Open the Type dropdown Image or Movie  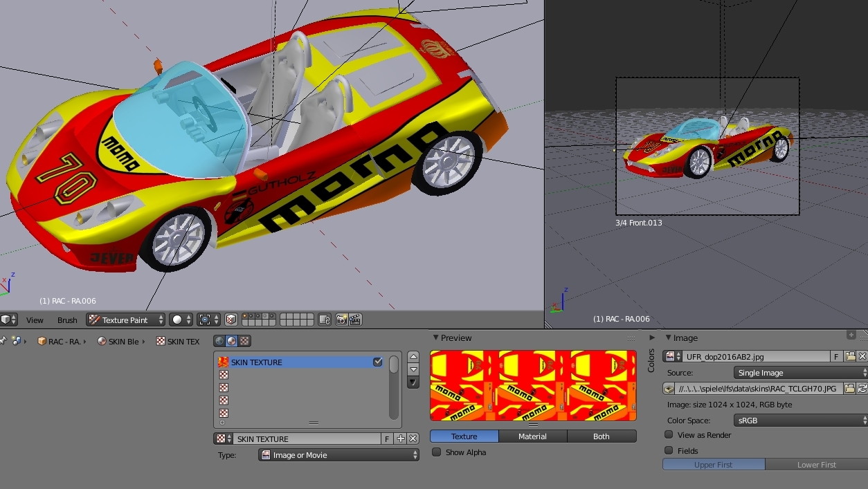point(338,455)
